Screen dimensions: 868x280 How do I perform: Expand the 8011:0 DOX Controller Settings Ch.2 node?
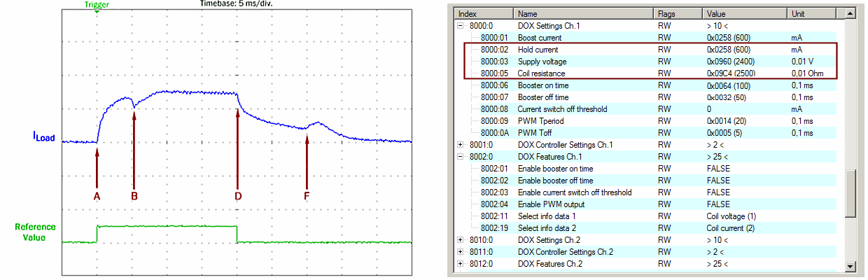click(x=460, y=252)
